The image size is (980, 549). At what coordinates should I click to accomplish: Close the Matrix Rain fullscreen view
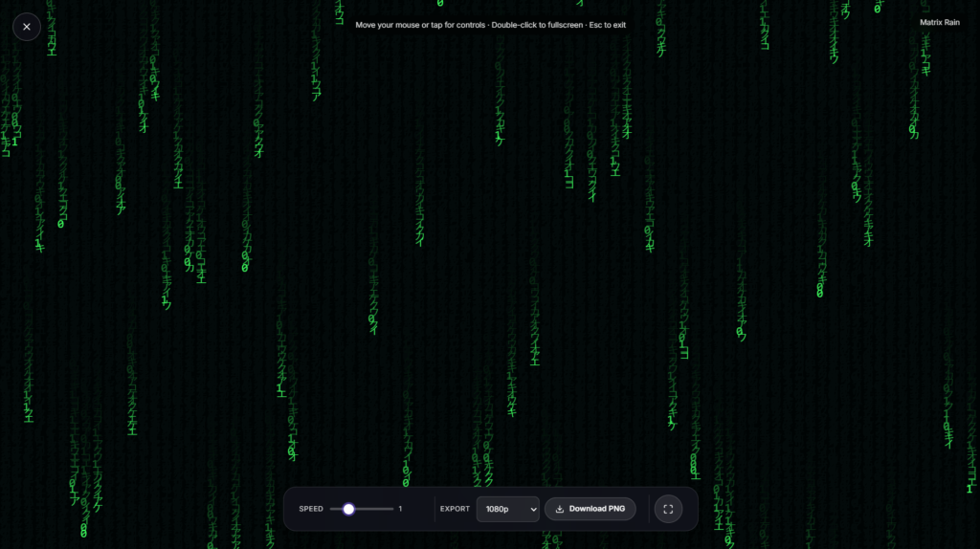pos(26,27)
